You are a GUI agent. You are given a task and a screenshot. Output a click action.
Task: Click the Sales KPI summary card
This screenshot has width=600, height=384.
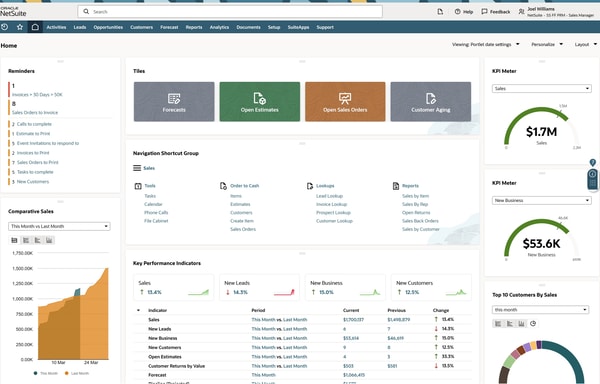[174, 288]
